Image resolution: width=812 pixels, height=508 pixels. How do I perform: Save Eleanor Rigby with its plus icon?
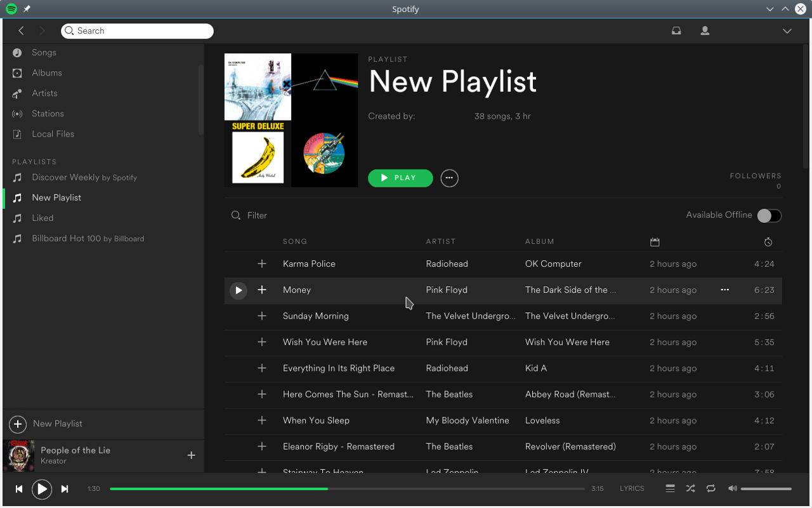[261, 446]
